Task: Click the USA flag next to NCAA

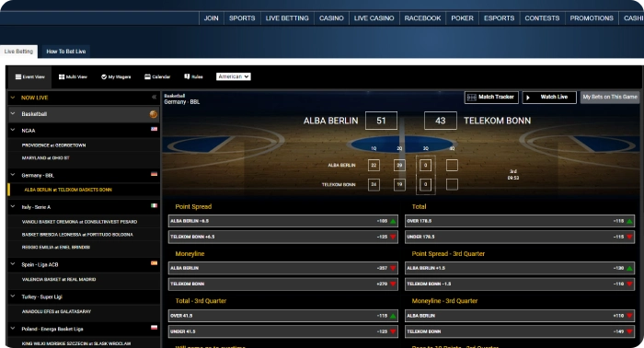Action: pos(154,129)
